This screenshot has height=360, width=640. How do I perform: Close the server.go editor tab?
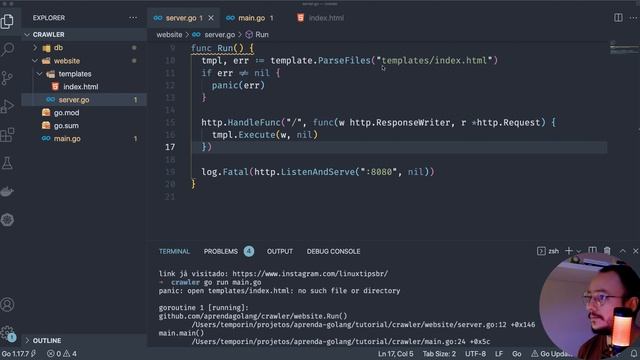click(211, 18)
